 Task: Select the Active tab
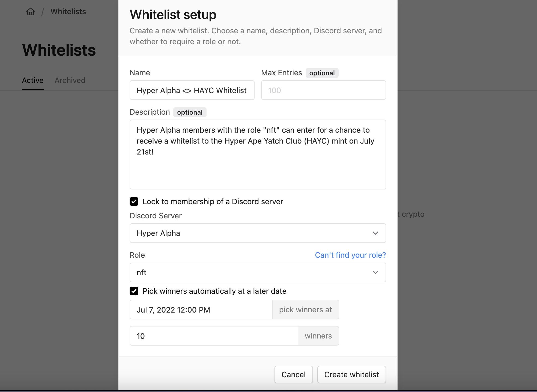pos(33,80)
